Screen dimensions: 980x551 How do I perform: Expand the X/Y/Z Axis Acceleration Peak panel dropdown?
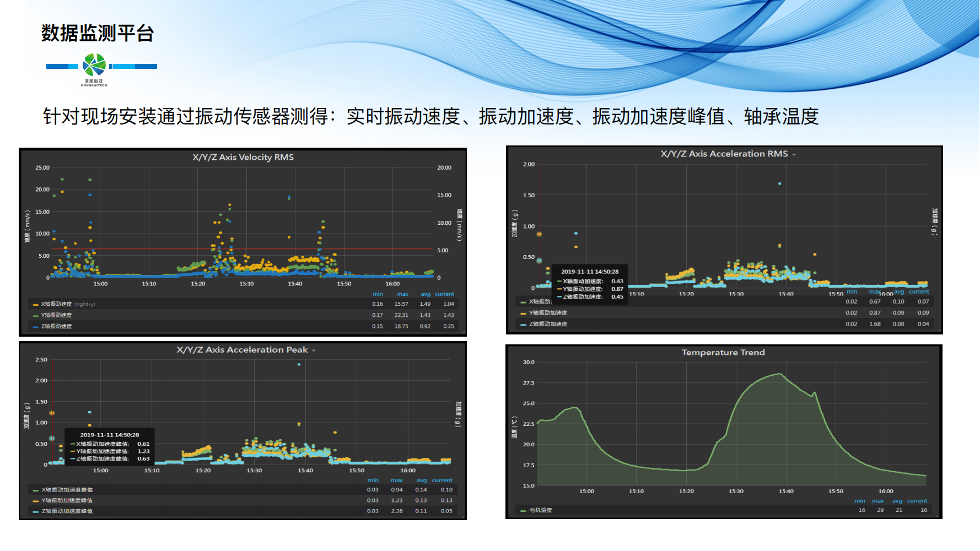[x=314, y=350]
